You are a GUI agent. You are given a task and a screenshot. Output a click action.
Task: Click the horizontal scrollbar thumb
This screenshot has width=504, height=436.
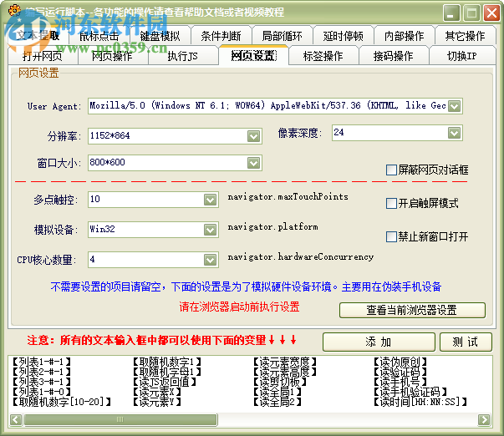click(x=120, y=419)
